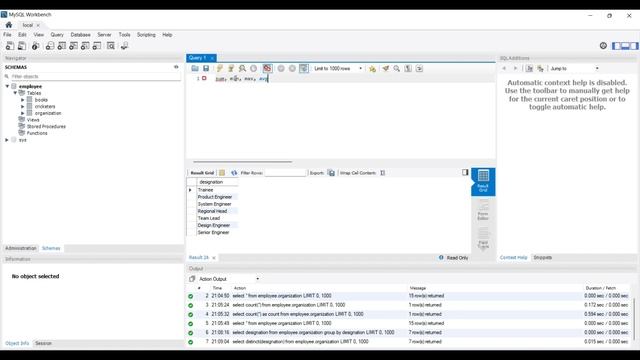Toggle invisible characters icon
640x360 pixels.
[408, 69]
